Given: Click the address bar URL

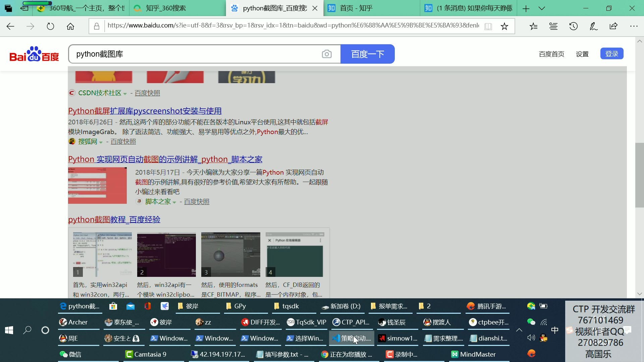Looking at the screenshot, I should click(293, 25).
